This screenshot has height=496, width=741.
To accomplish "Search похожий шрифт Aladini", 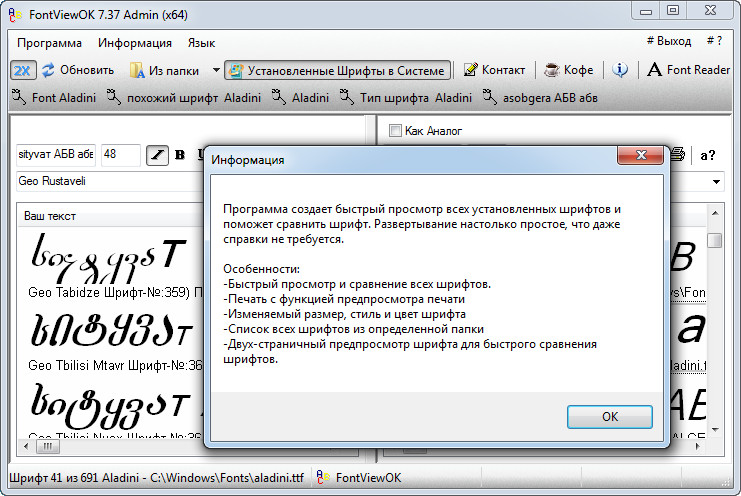I will tap(184, 97).
